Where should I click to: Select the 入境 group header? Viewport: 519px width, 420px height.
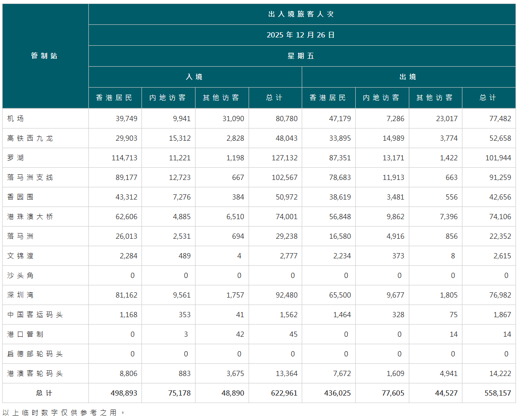click(195, 77)
